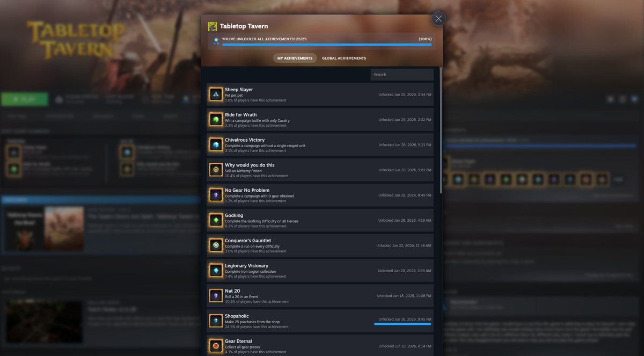The height and width of the screenshot is (356, 644).
Task: Focus the achievements Search field
Action: coord(402,75)
